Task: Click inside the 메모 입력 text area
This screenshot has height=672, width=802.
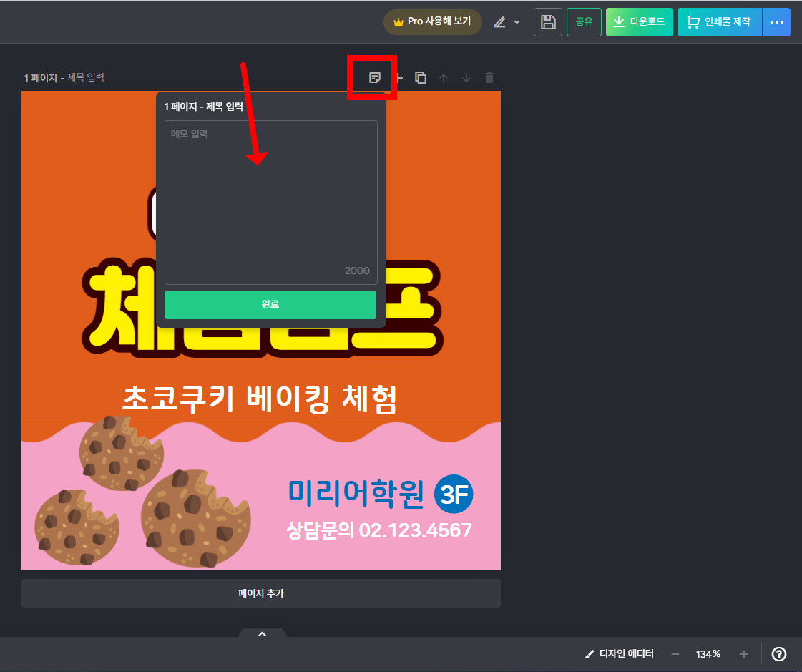Action: pos(270,200)
